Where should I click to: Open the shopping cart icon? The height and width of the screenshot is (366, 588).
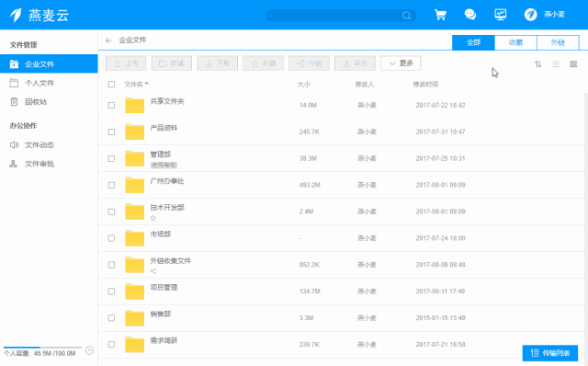coord(440,15)
